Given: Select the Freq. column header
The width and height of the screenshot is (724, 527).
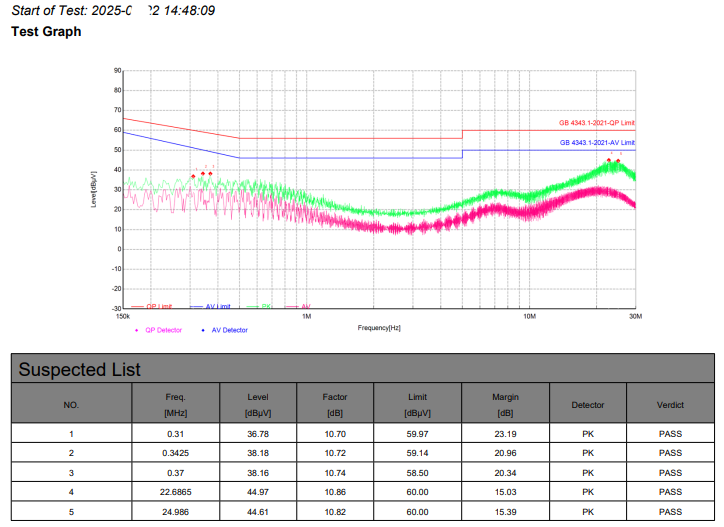Looking at the screenshot, I should (x=176, y=404).
